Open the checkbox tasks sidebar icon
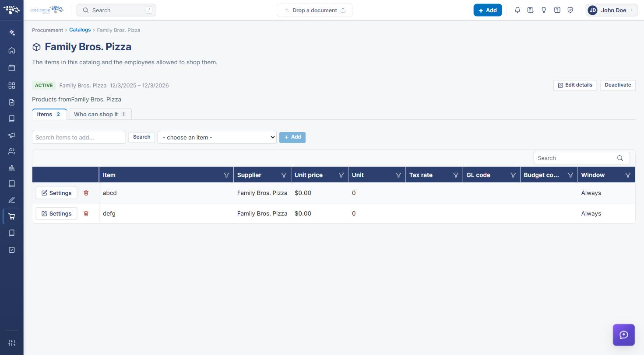Screen dimensions: 644x355 point(12,250)
